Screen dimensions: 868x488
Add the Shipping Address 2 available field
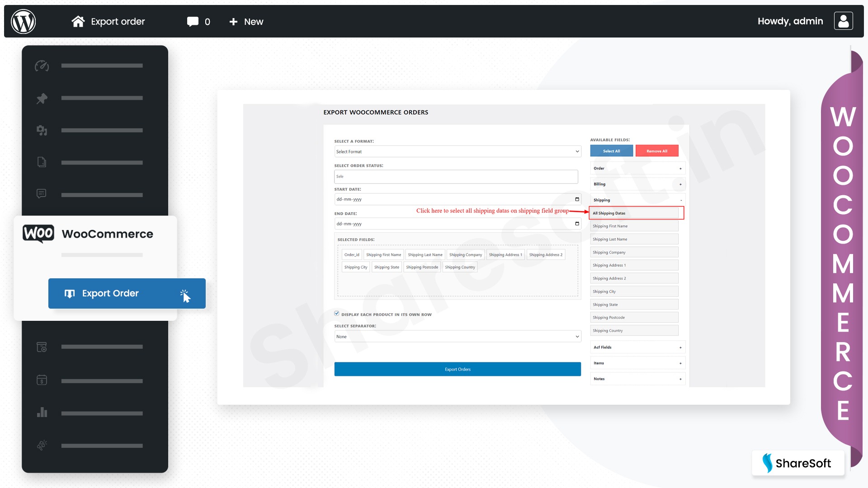pos(634,278)
